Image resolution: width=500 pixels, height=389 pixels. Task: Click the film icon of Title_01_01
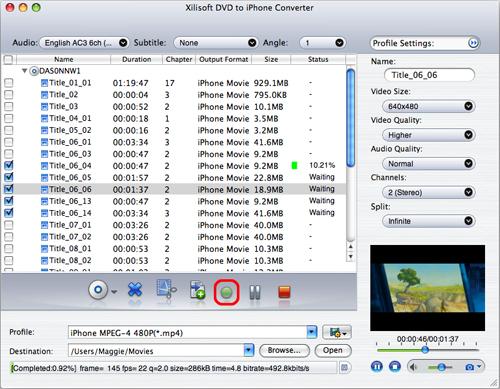tap(44, 83)
